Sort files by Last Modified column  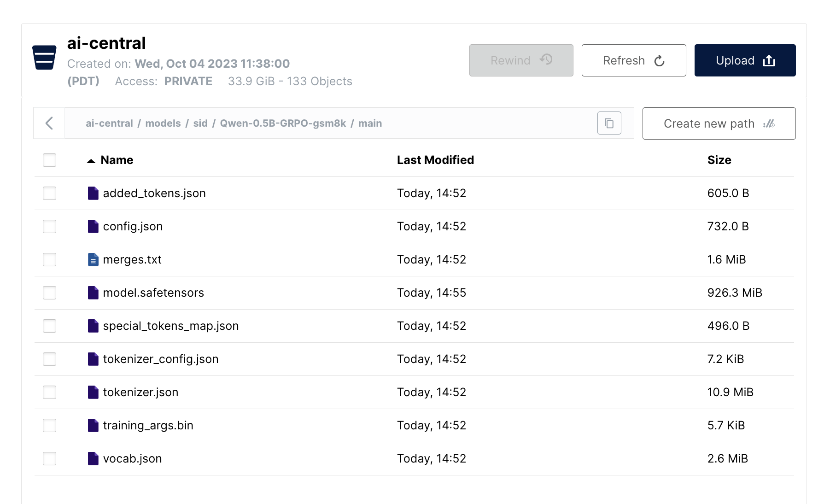435,160
